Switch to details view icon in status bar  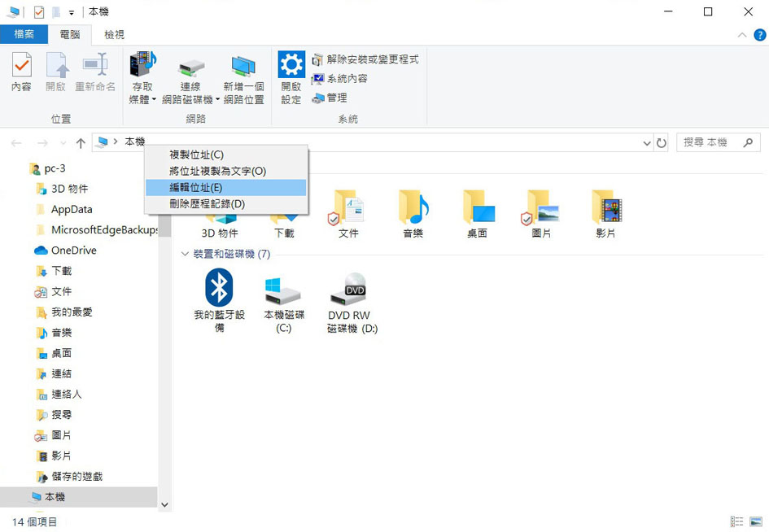coord(736,521)
